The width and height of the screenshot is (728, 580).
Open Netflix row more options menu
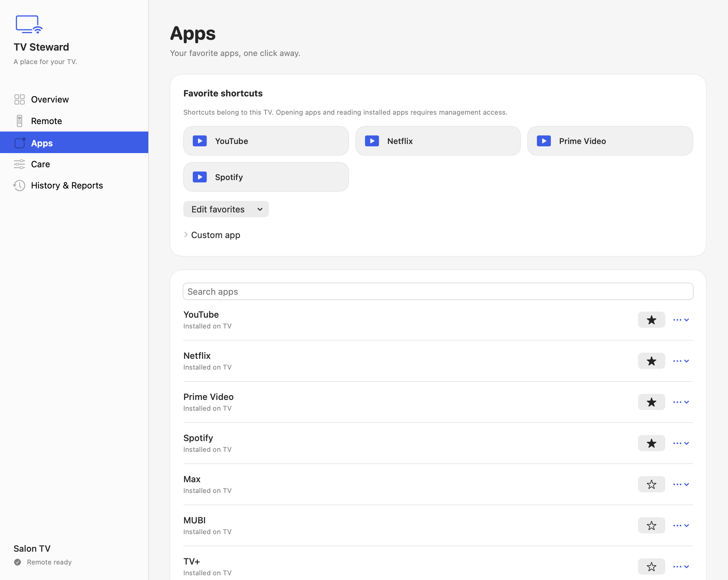[x=681, y=361]
